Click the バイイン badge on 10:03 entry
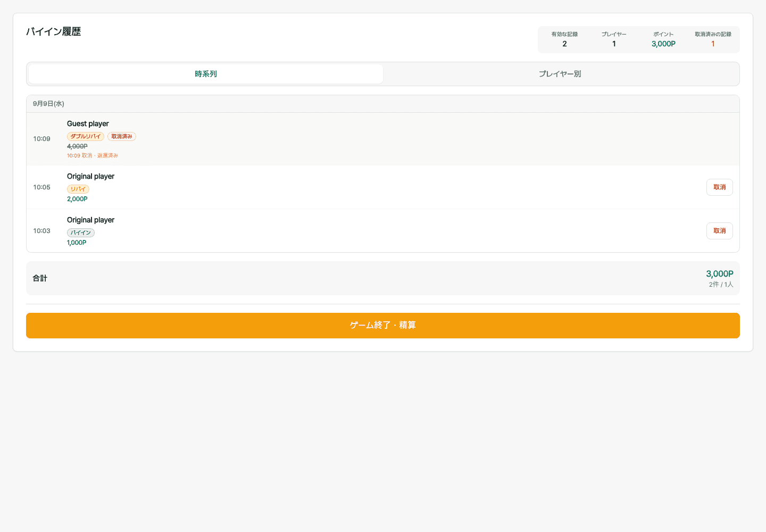 coord(81,233)
